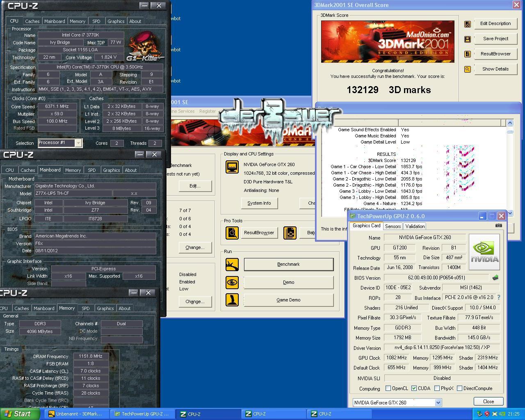Click Change... button beside Disabled/Enabled/Low options
525x420 pixels.
(195, 301)
